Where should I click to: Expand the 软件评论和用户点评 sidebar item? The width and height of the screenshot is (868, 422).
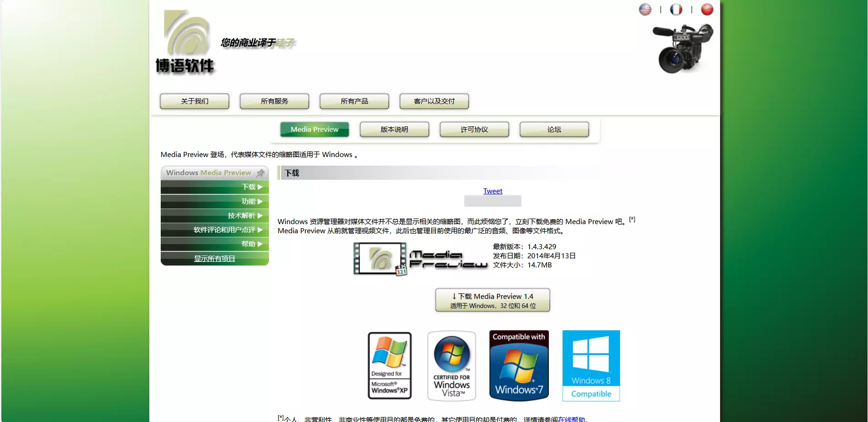pyautogui.click(x=215, y=229)
